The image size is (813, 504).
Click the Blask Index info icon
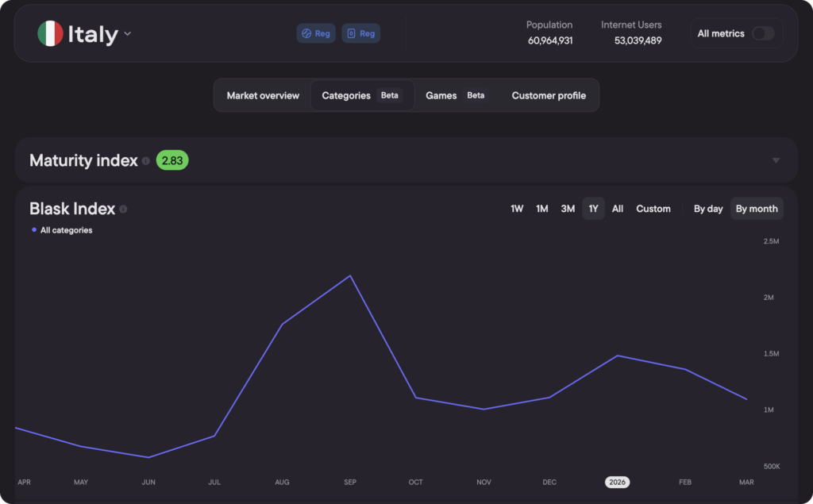tap(123, 210)
